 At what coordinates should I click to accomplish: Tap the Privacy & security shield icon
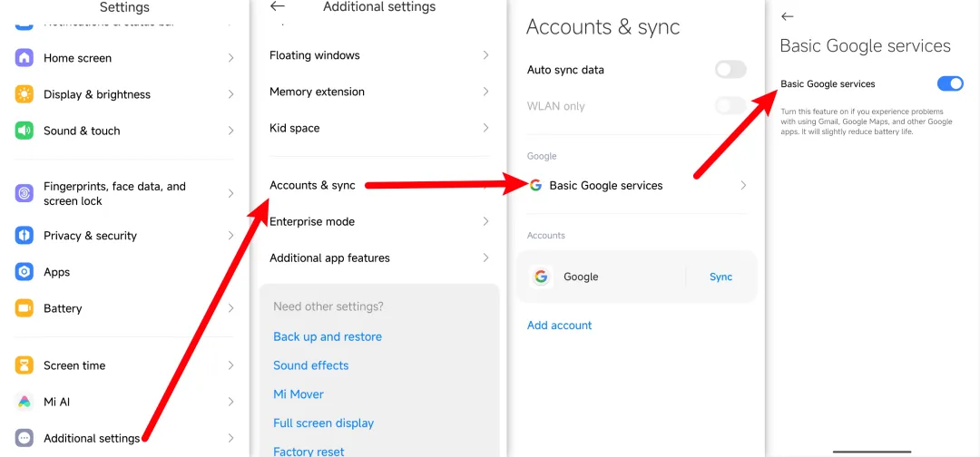tap(24, 236)
